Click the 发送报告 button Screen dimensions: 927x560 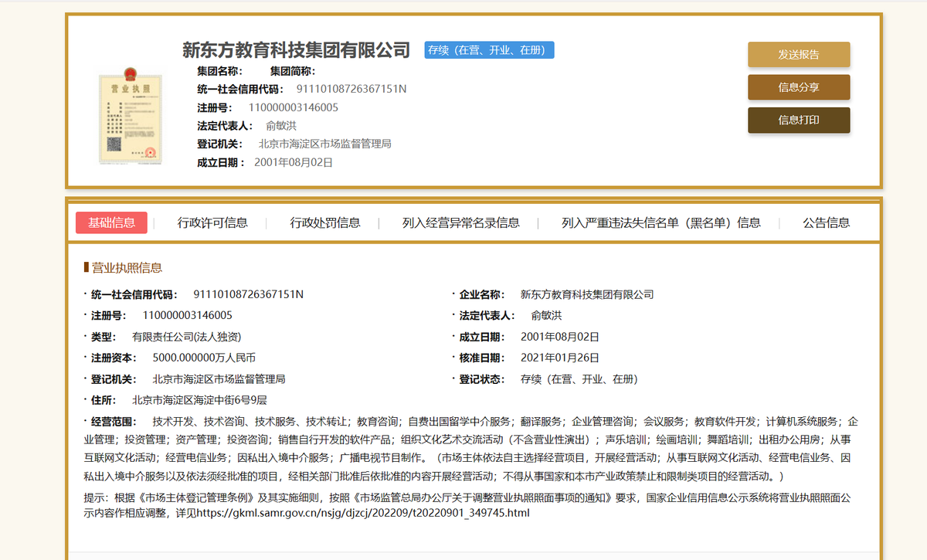point(798,55)
